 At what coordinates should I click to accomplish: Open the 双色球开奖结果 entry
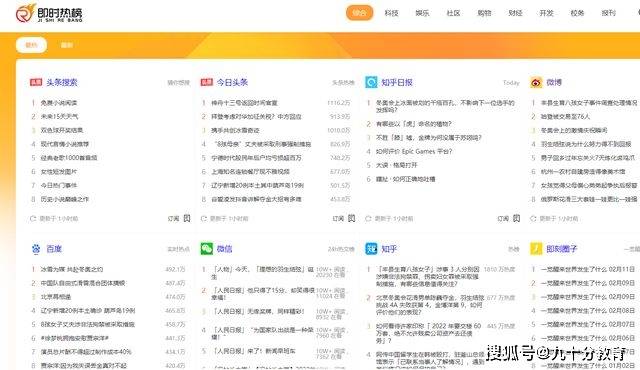point(62,131)
